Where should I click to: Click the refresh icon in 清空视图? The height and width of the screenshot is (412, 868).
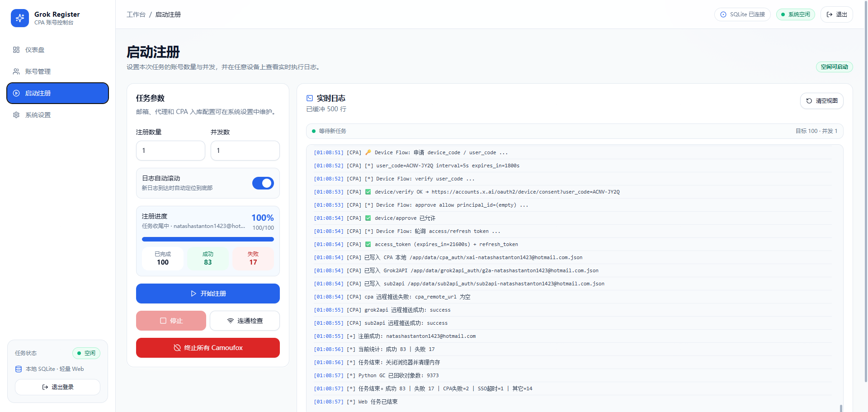[x=809, y=101]
